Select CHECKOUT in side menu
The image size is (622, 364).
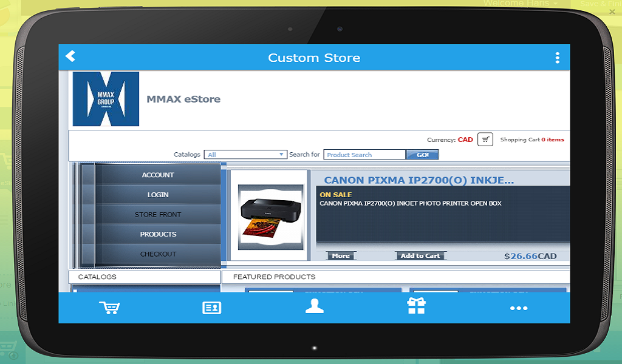158,254
